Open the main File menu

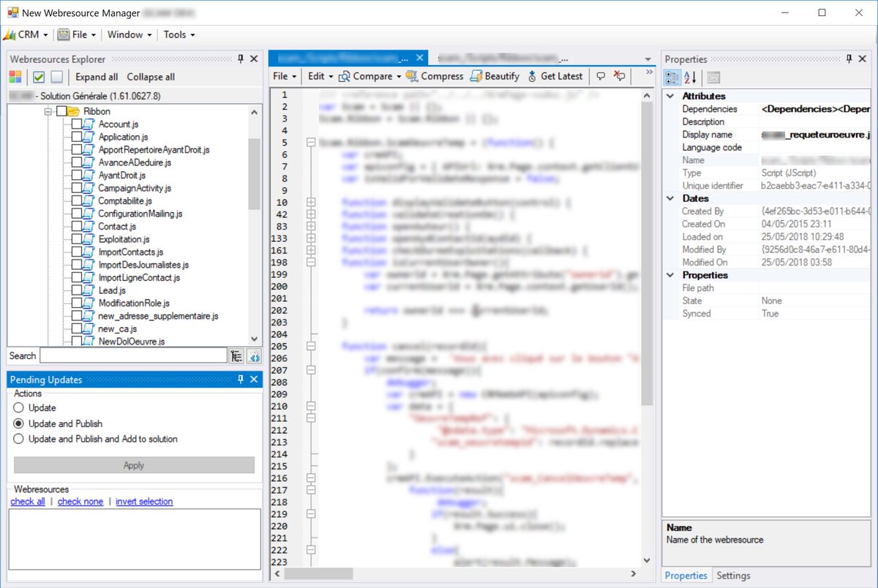click(76, 34)
